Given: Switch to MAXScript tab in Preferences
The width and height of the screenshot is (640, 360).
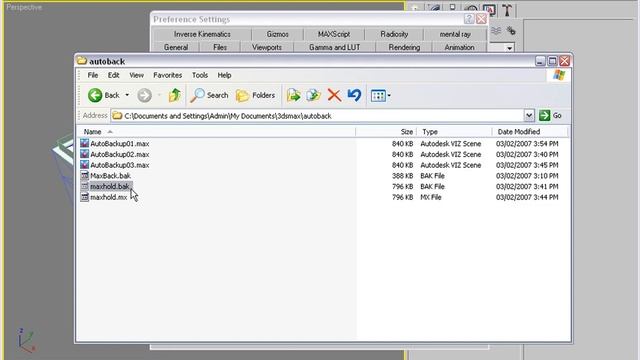Looking at the screenshot, I should (334, 34).
